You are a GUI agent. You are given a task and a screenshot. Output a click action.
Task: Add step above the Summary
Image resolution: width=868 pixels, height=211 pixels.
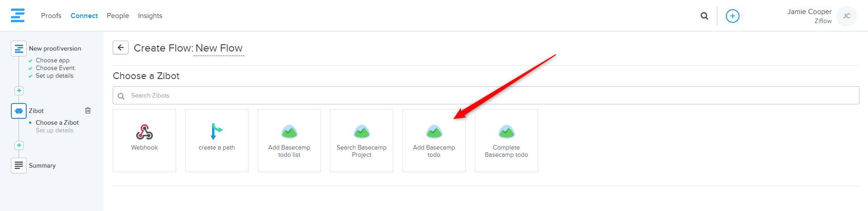pos(19,145)
